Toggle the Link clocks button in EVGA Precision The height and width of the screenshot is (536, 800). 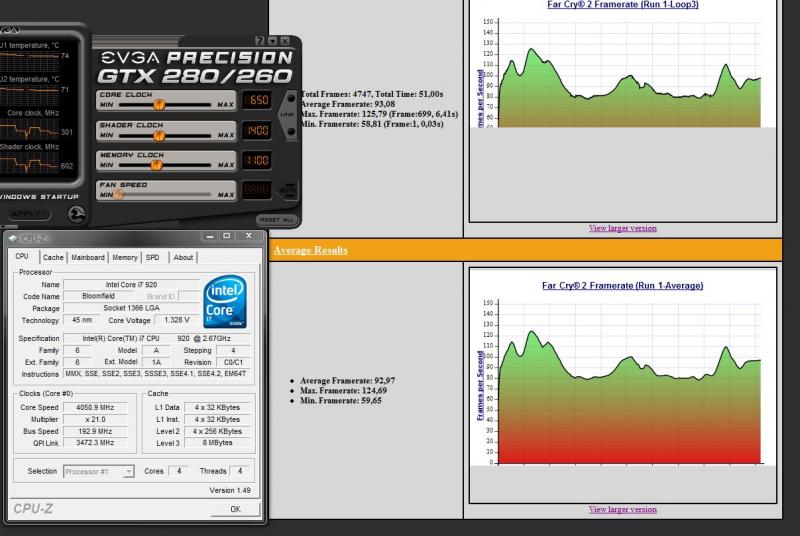click(x=289, y=114)
